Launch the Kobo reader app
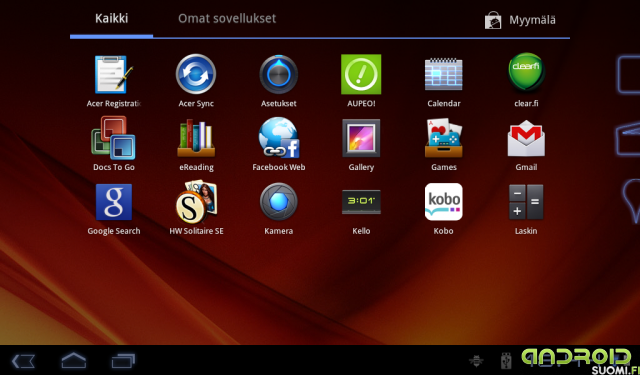Screen dimensions: 640x375 pos(444,202)
